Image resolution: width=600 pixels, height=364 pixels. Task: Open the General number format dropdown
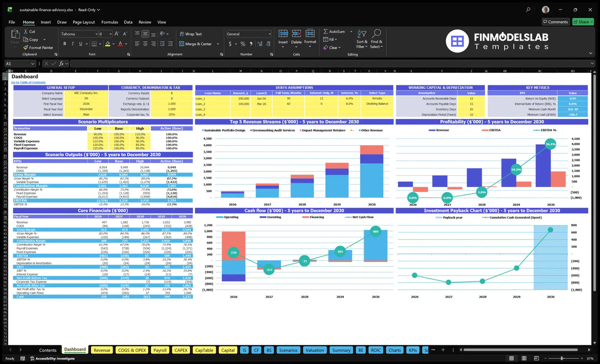(x=269, y=34)
